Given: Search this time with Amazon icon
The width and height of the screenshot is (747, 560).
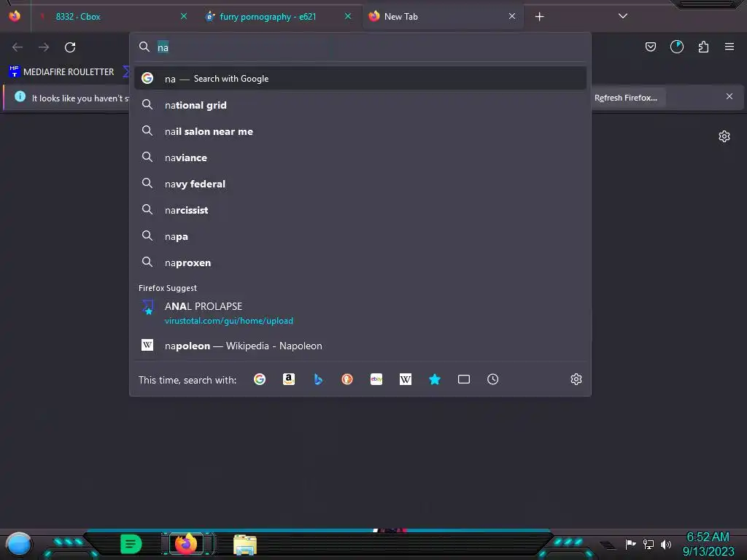Looking at the screenshot, I should pos(289,379).
